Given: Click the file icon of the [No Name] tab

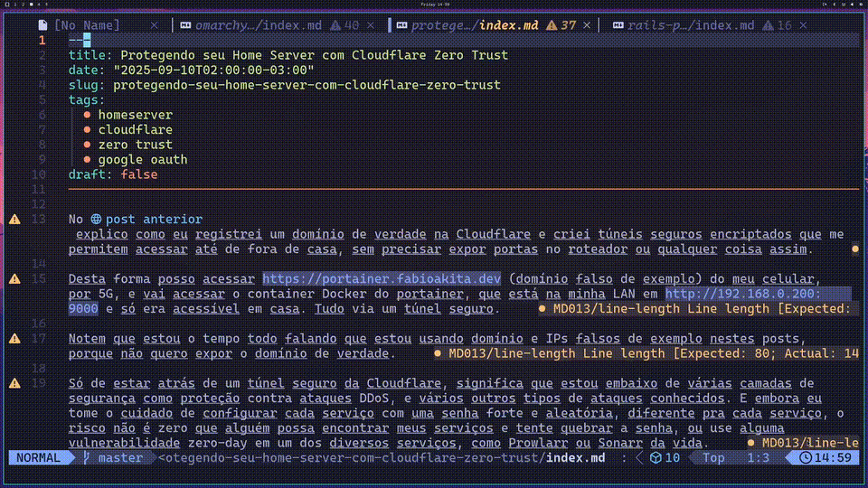Looking at the screenshot, I should (x=42, y=25).
